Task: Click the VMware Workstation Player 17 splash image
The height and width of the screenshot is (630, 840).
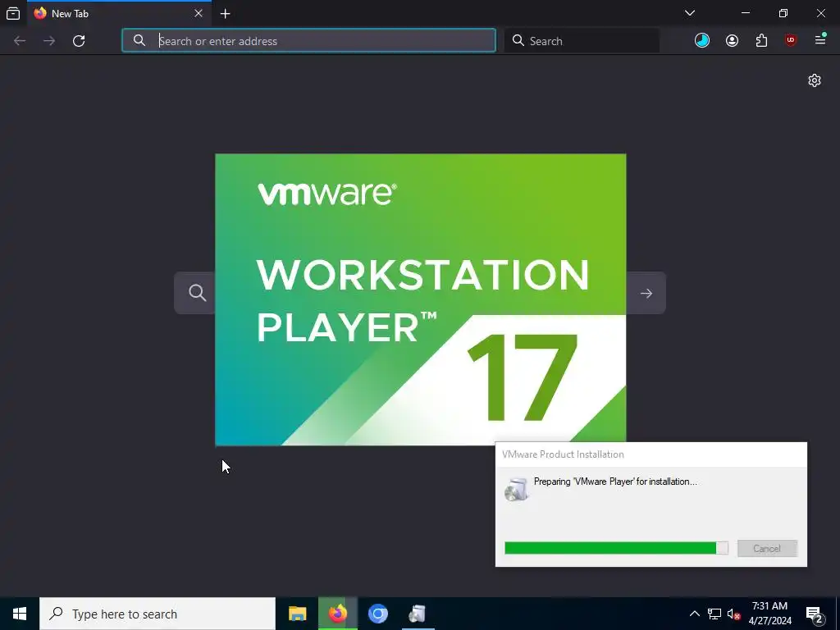Action: point(421,299)
